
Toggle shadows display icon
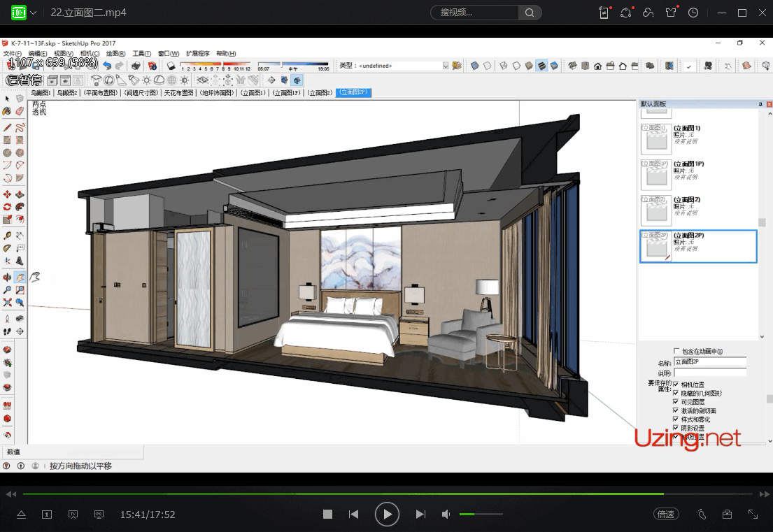point(171,66)
